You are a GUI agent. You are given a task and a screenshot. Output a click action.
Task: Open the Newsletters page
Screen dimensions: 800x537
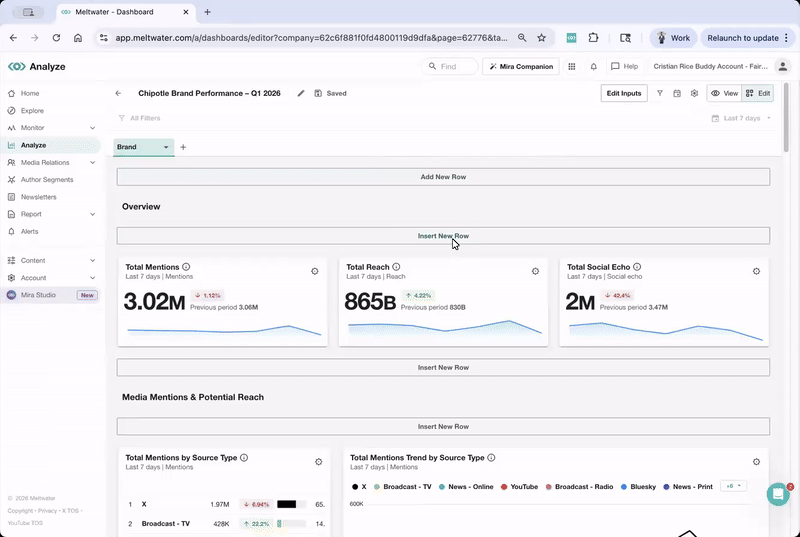38,197
